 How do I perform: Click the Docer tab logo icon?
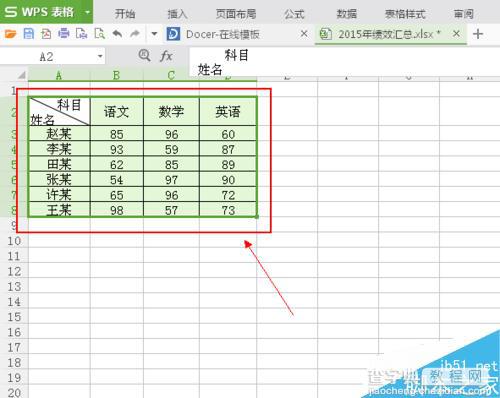click(x=173, y=34)
